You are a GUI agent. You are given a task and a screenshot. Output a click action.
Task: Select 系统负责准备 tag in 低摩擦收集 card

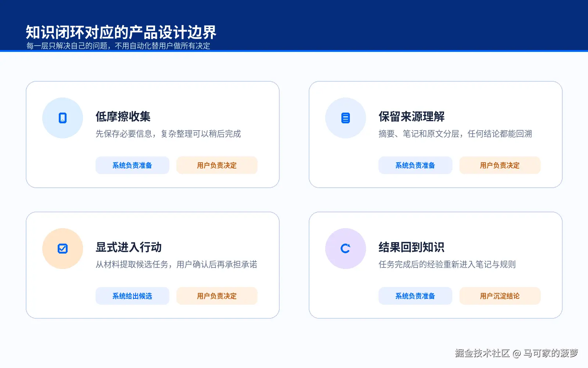coord(132,165)
